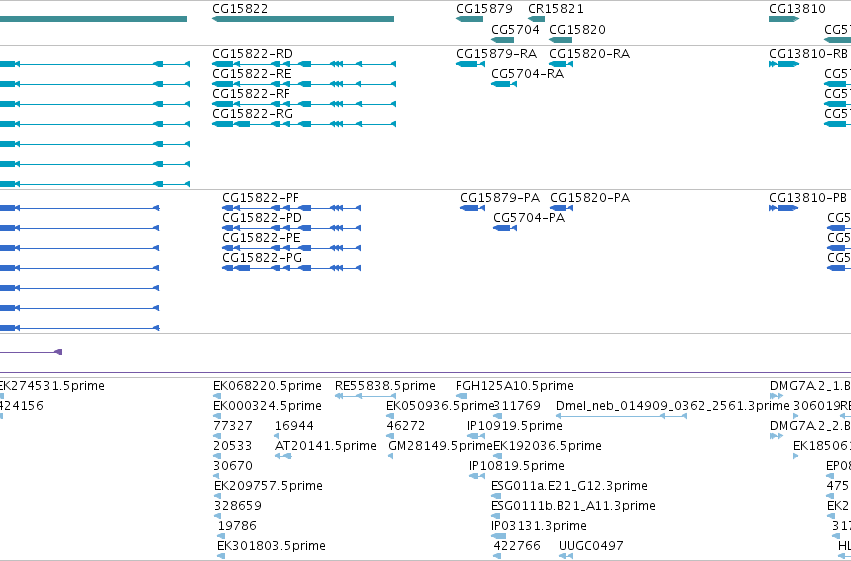This screenshot has height=561, width=851.
Task: Select ESG0111b.B21_A11.3prime feature
Action: [x=496, y=517]
